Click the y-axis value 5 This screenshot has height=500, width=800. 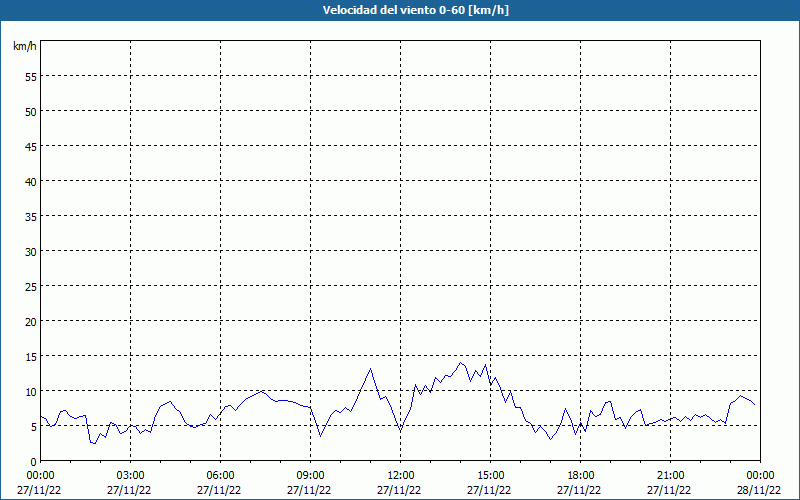34,427
